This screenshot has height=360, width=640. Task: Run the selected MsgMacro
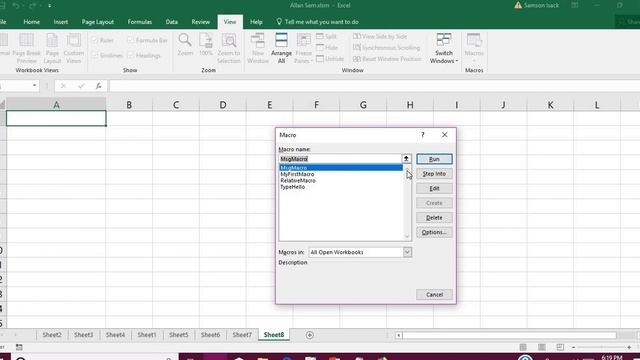point(434,159)
